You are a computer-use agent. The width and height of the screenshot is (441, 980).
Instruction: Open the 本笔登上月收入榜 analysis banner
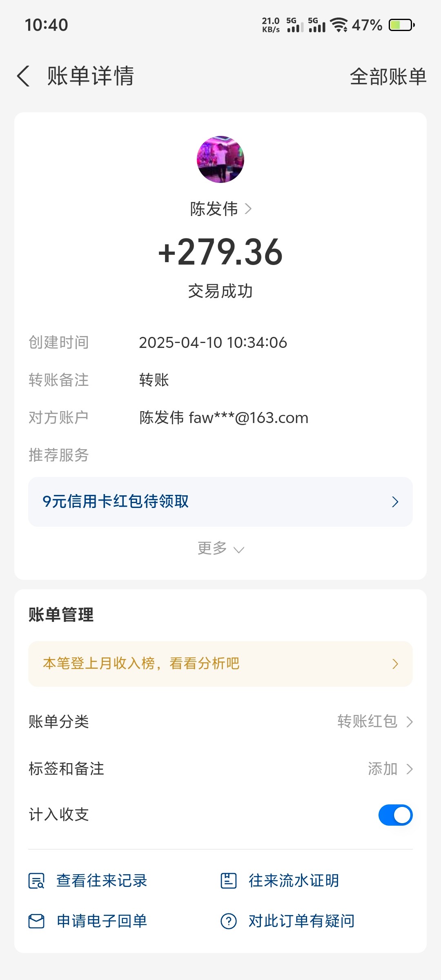[220, 664]
